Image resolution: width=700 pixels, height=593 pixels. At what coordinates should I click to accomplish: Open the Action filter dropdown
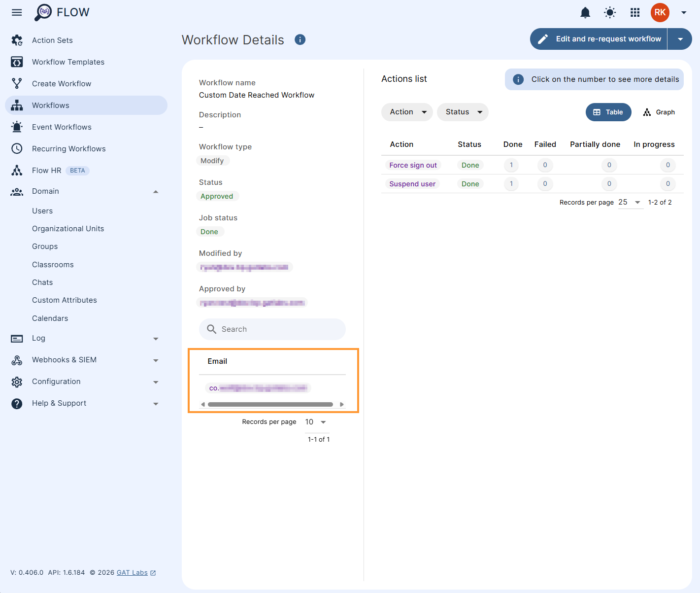406,112
